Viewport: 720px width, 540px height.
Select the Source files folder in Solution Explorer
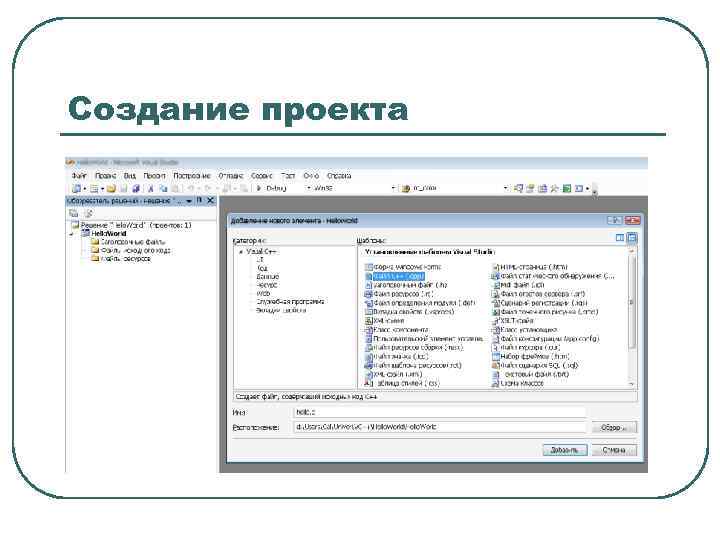coord(131,251)
